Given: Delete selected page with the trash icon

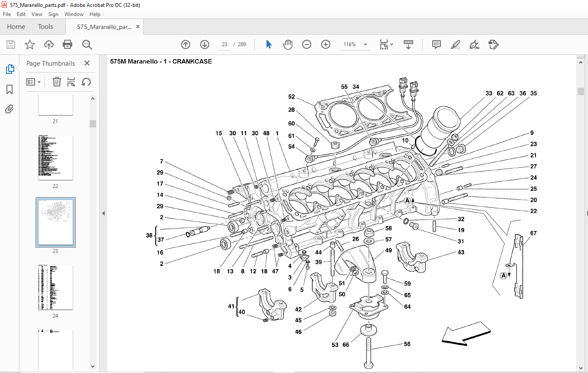Looking at the screenshot, I should pyautogui.click(x=57, y=82).
